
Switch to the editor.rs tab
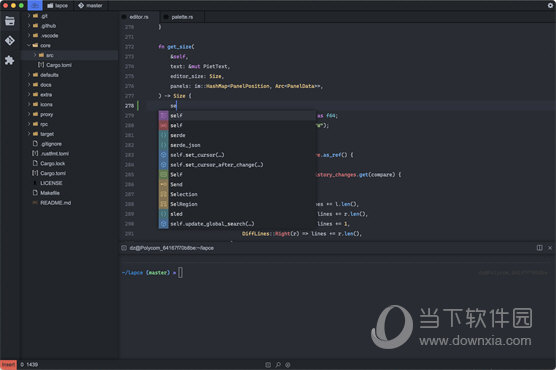pyautogui.click(x=139, y=17)
